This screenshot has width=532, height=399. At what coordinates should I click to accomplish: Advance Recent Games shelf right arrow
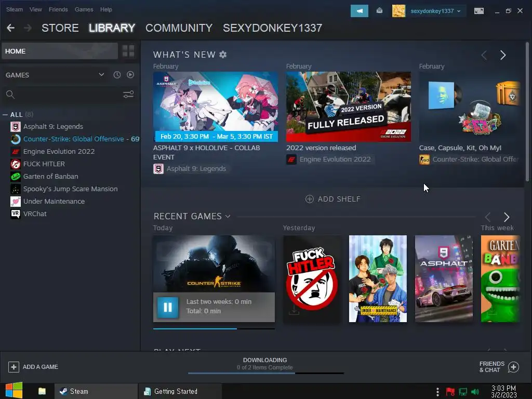coord(506,217)
